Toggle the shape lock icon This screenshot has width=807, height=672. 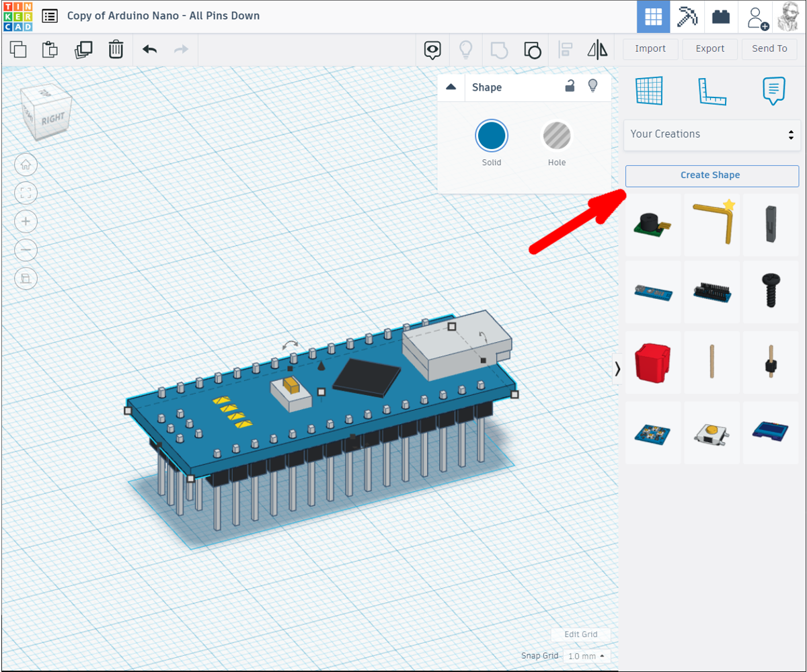point(570,86)
